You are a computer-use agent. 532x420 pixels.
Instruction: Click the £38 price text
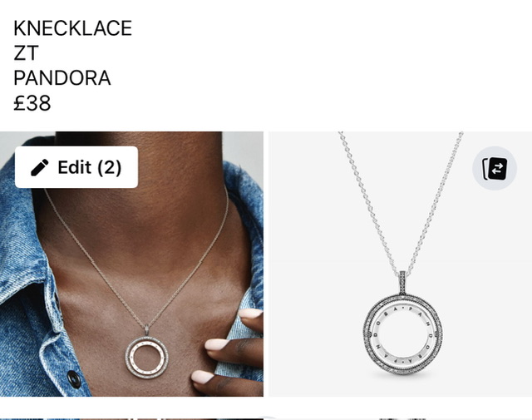click(32, 103)
